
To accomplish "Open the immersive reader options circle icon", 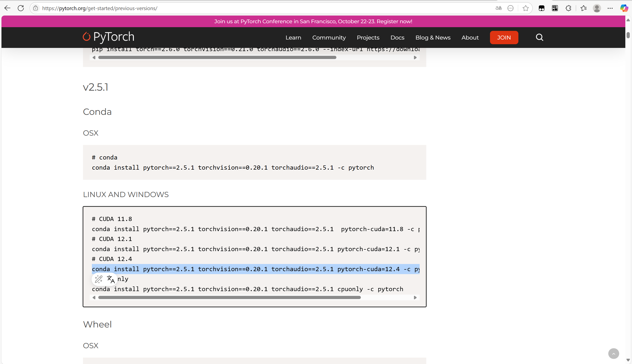I will point(510,8).
